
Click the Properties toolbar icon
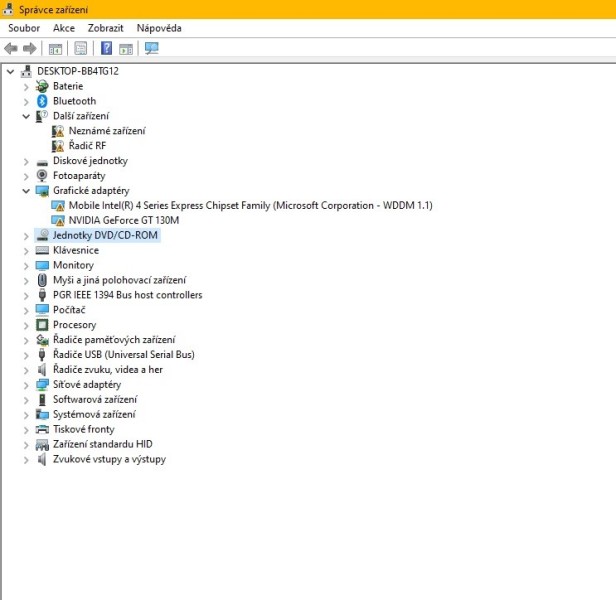tap(81, 49)
